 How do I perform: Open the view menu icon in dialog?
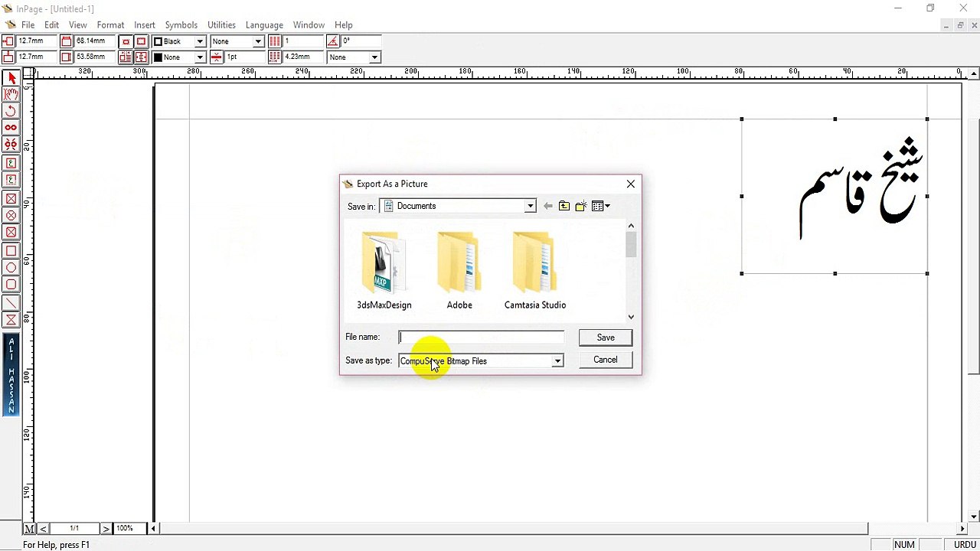click(601, 206)
